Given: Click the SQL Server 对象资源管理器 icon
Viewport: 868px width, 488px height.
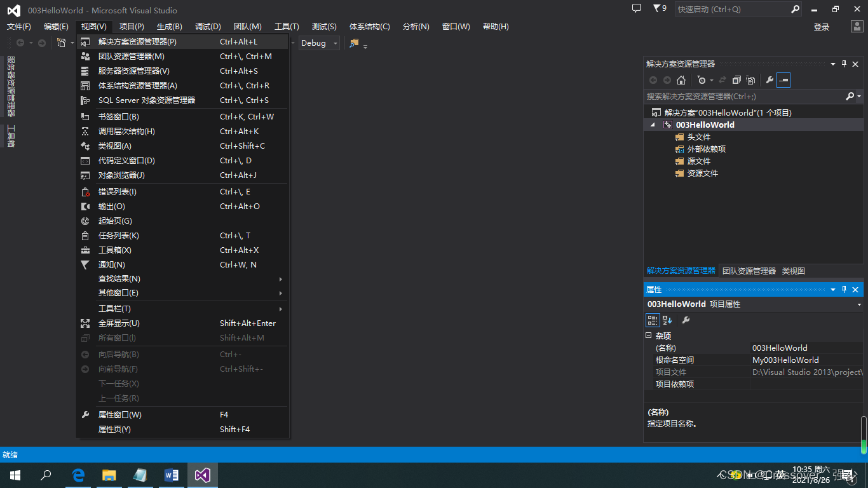Looking at the screenshot, I should pos(85,100).
